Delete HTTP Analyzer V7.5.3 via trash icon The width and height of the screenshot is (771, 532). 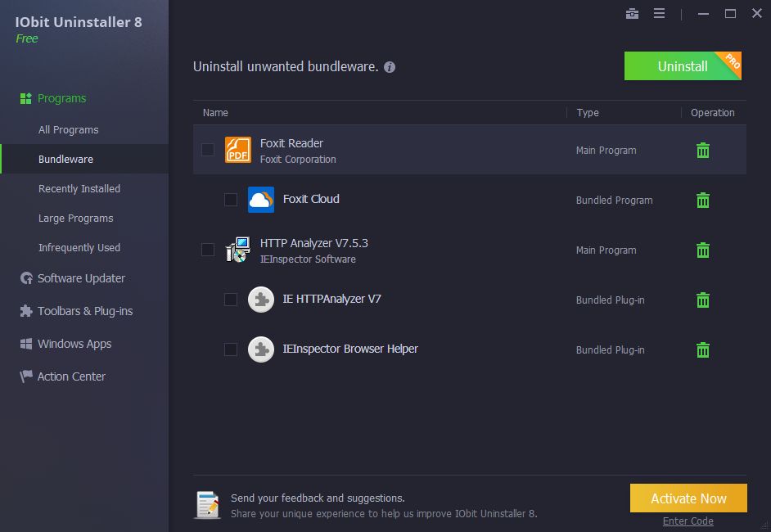pyautogui.click(x=702, y=250)
